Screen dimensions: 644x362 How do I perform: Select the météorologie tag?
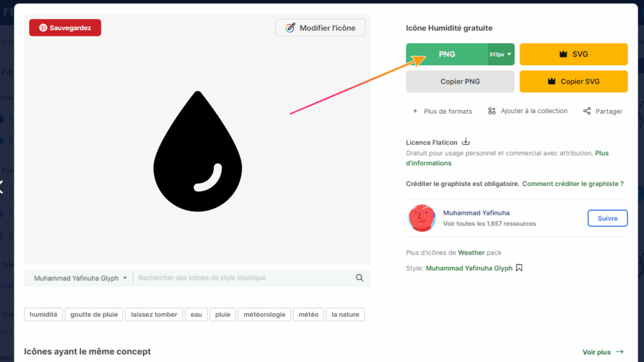coord(265,314)
